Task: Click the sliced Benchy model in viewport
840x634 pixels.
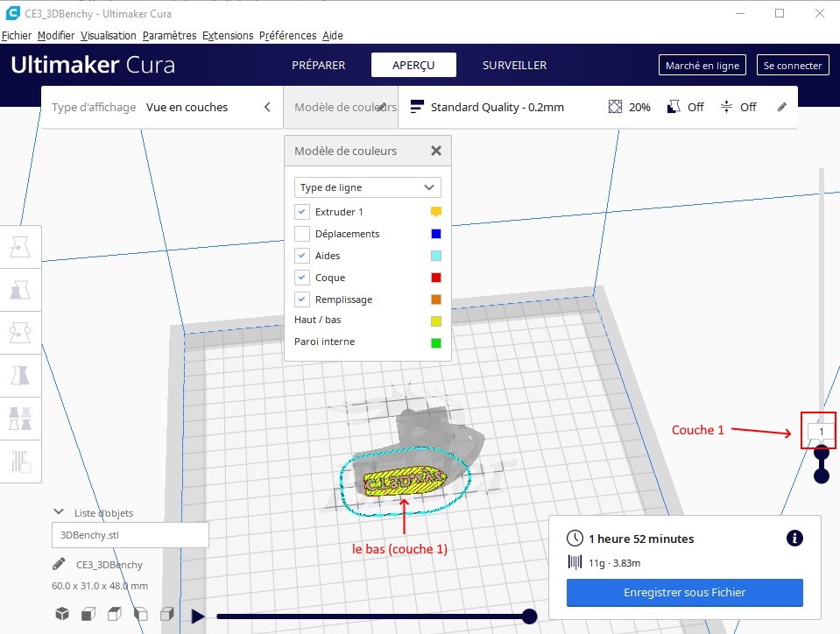Action: click(405, 482)
